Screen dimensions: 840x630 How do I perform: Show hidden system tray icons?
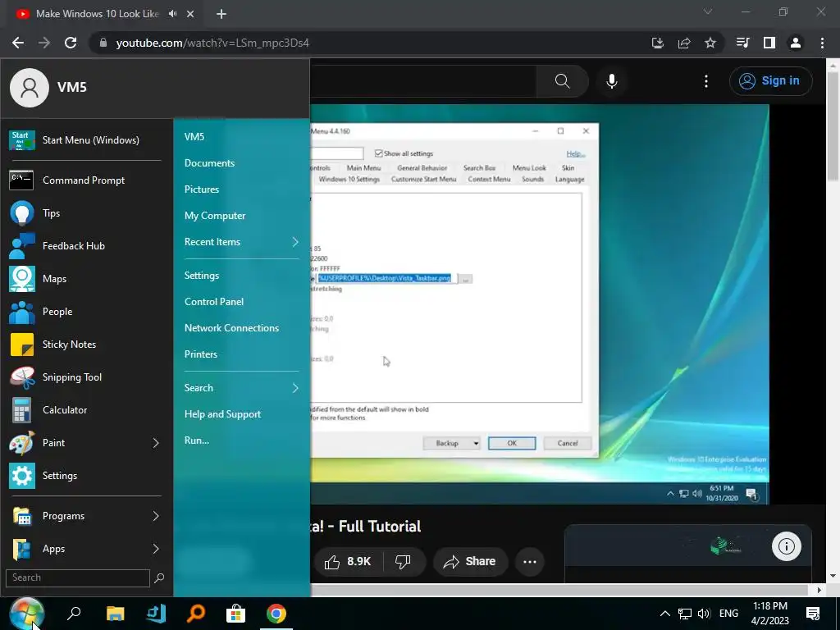tap(664, 614)
